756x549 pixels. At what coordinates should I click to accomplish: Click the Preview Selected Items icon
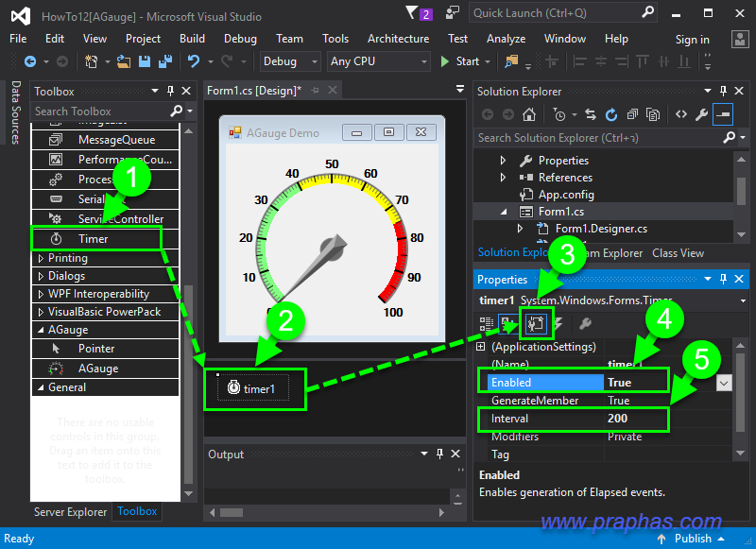click(x=723, y=114)
